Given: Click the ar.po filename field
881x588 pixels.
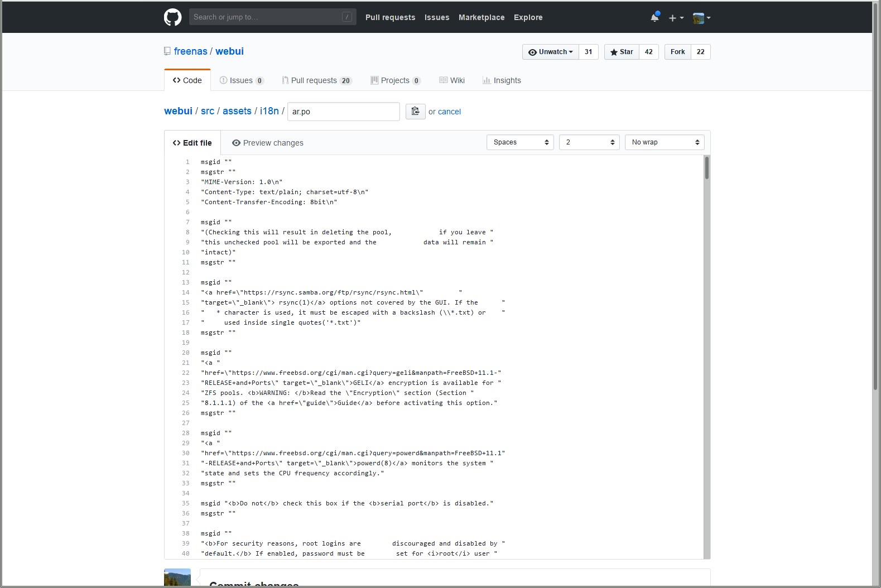Looking at the screenshot, I should (x=343, y=112).
